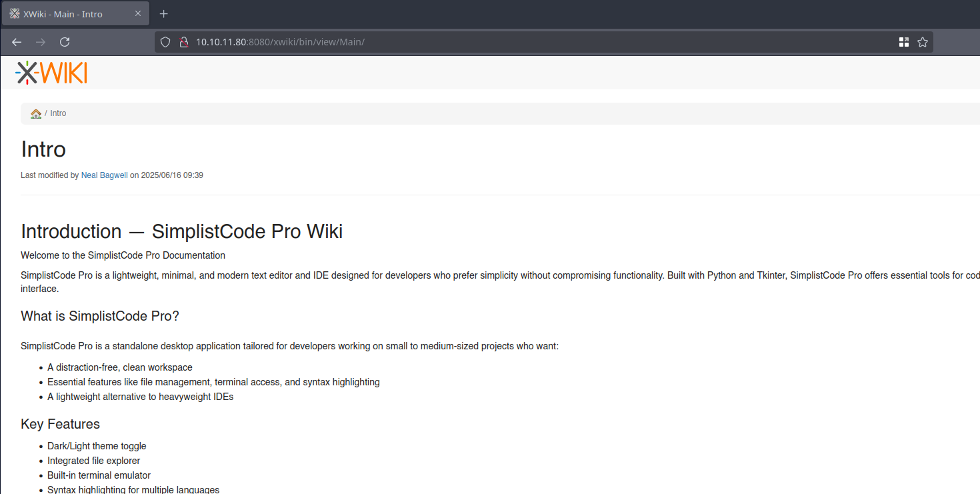The height and width of the screenshot is (494, 980).
Task: Select the XWiki - Main - Intro tab
Action: [67, 14]
